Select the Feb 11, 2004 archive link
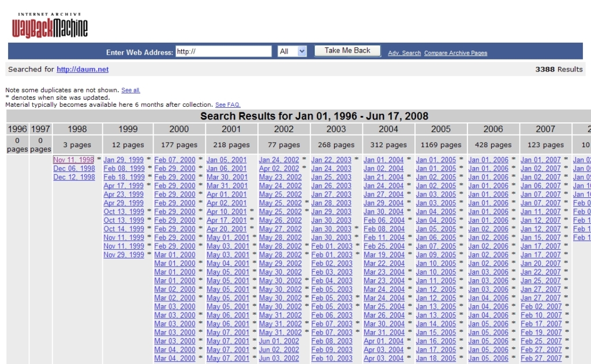Screen dimensions: 591x364 pyautogui.click(x=384, y=238)
